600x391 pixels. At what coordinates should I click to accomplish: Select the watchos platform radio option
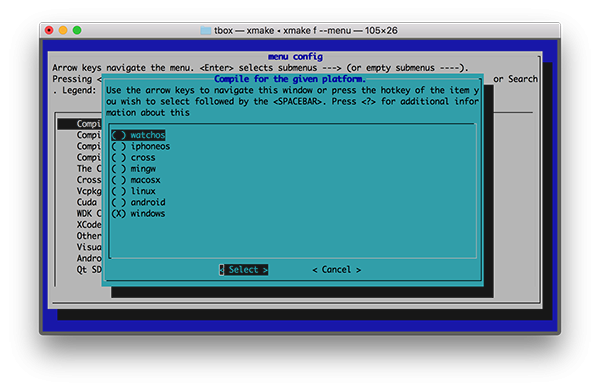coord(138,135)
